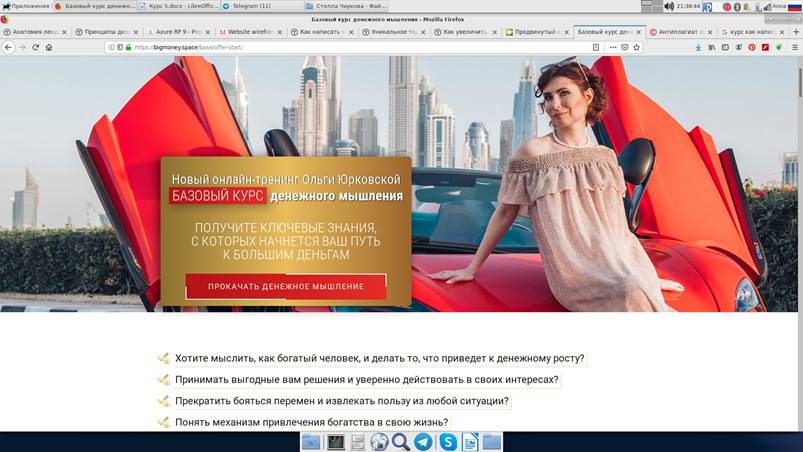
Task: Go to the Firefox home page
Action: point(49,47)
